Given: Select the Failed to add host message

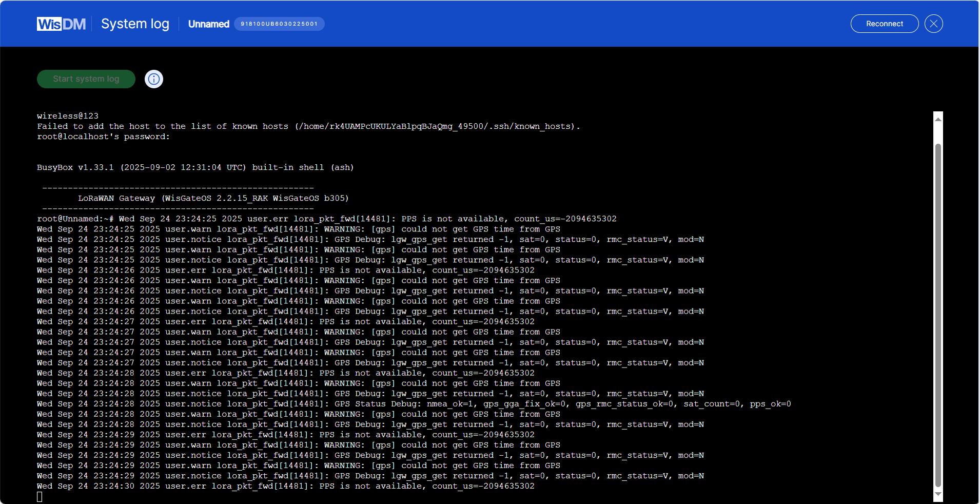Looking at the screenshot, I should [x=308, y=126].
